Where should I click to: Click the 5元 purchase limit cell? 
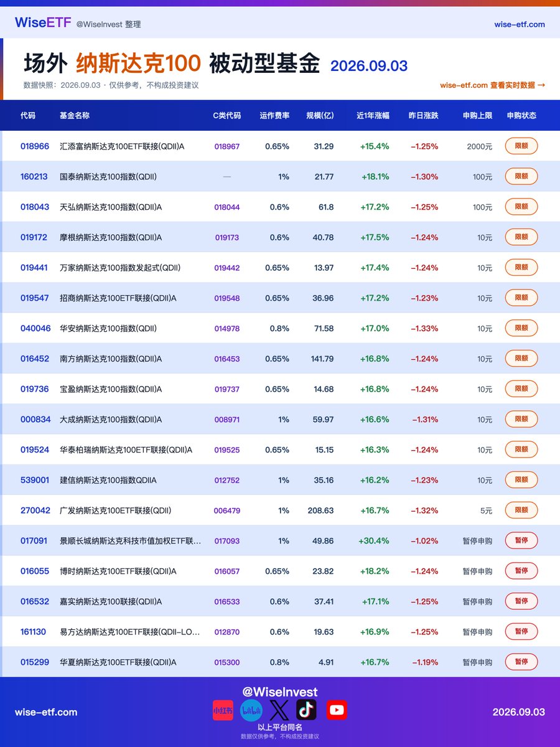(x=487, y=510)
